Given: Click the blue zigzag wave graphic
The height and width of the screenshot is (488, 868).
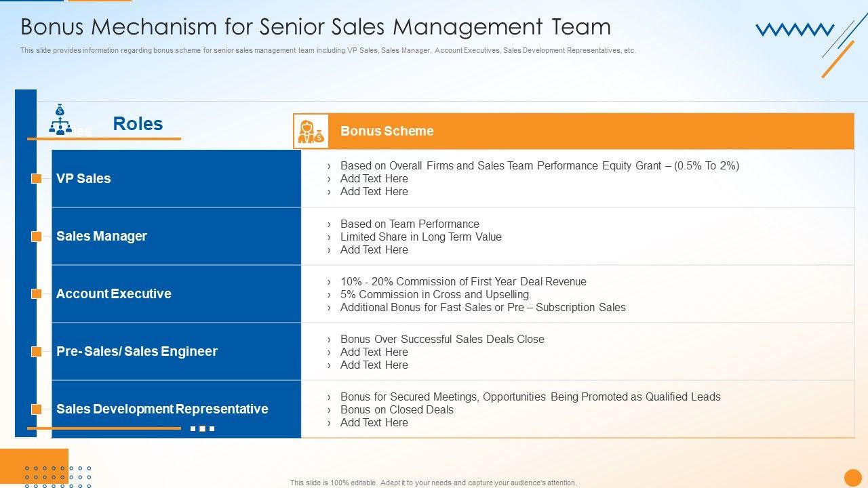Looking at the screenshot, I should pos(794,30).
